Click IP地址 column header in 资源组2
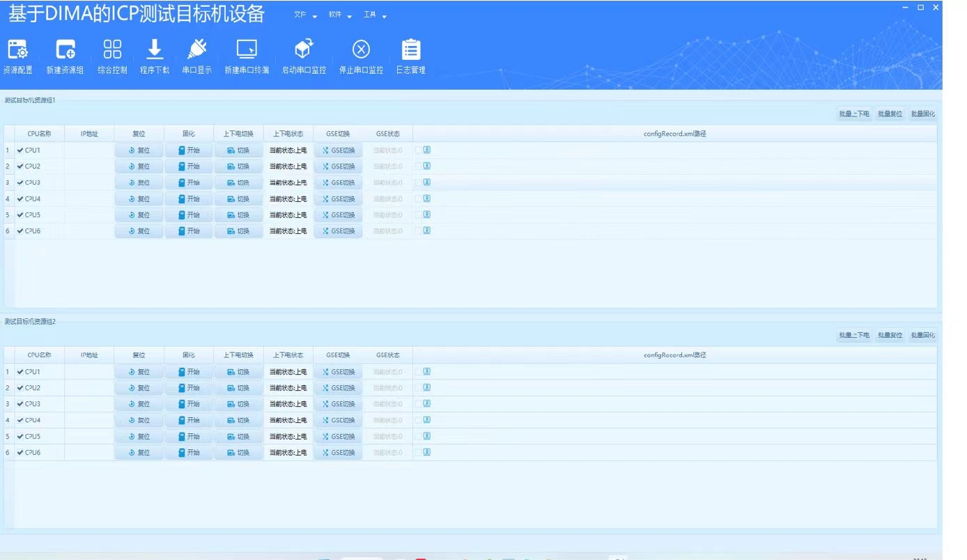This screenshot has height=560, width=967. point(89,355)
